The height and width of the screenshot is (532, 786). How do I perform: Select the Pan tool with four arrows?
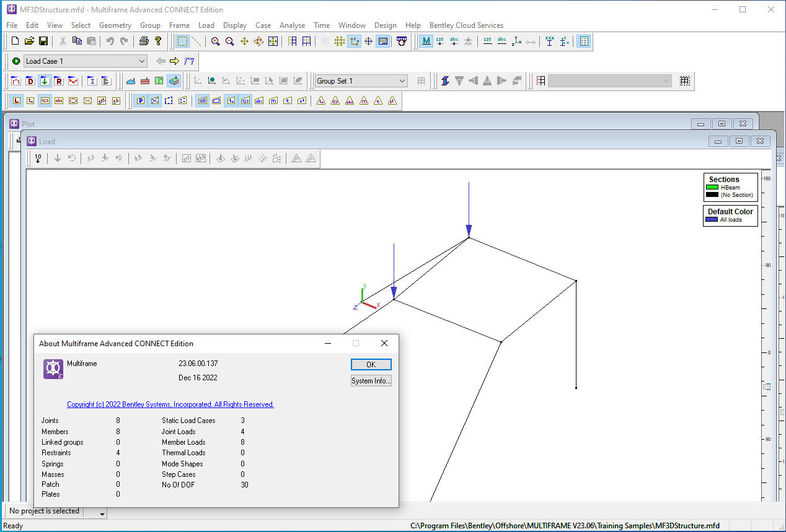[244, 41]
